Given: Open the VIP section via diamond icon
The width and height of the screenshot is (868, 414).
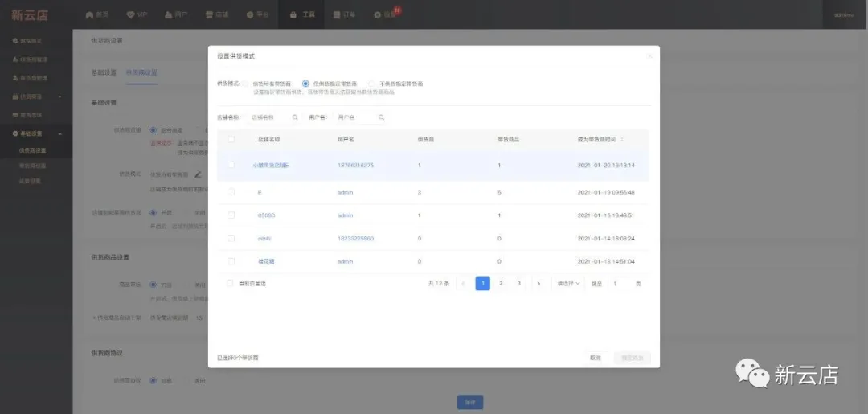Looking at the screenshot, I should (131, 15).
